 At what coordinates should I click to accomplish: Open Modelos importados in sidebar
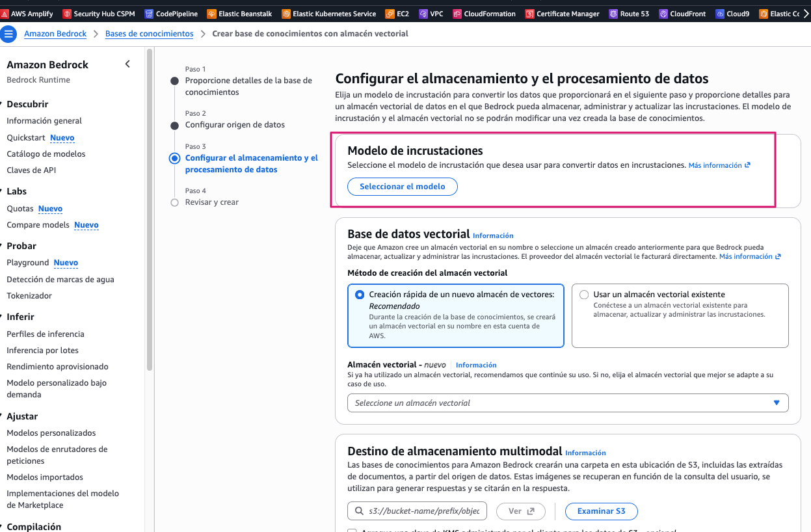45,477
